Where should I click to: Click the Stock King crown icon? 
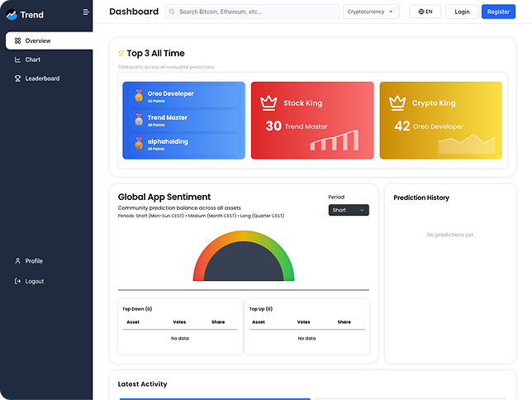pos(268,102)
